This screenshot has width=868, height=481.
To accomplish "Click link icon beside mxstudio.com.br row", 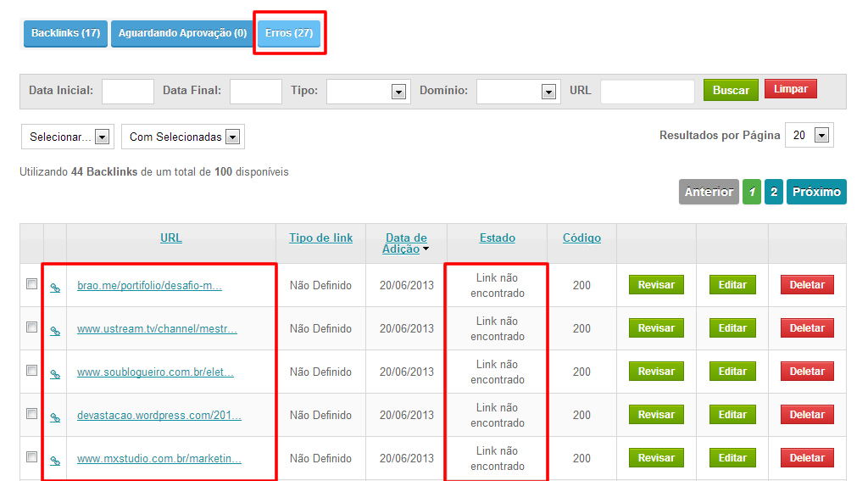I will point(55,461).
